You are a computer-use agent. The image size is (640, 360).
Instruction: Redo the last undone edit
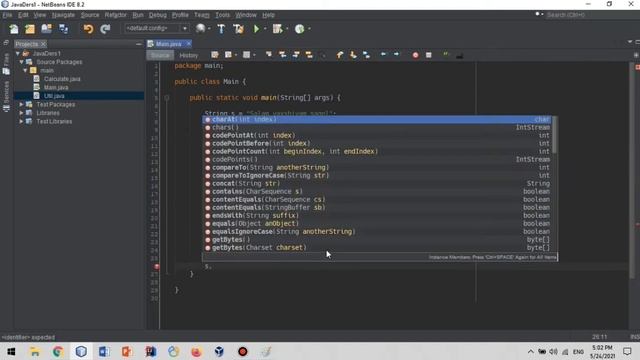(105, 29)
